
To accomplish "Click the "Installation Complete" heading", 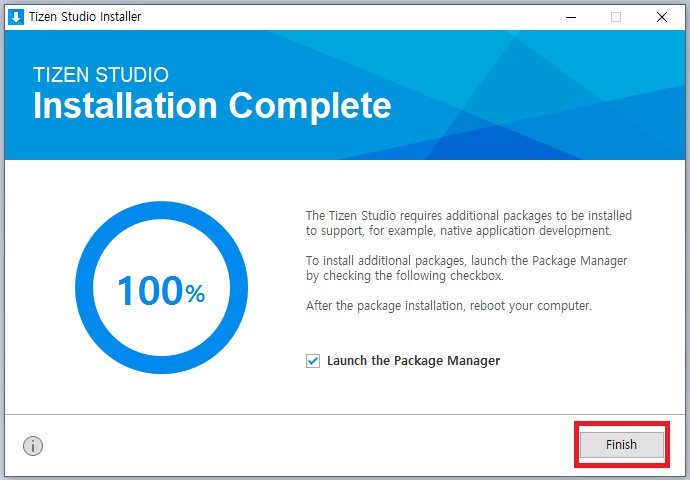I will coord(212,106).
